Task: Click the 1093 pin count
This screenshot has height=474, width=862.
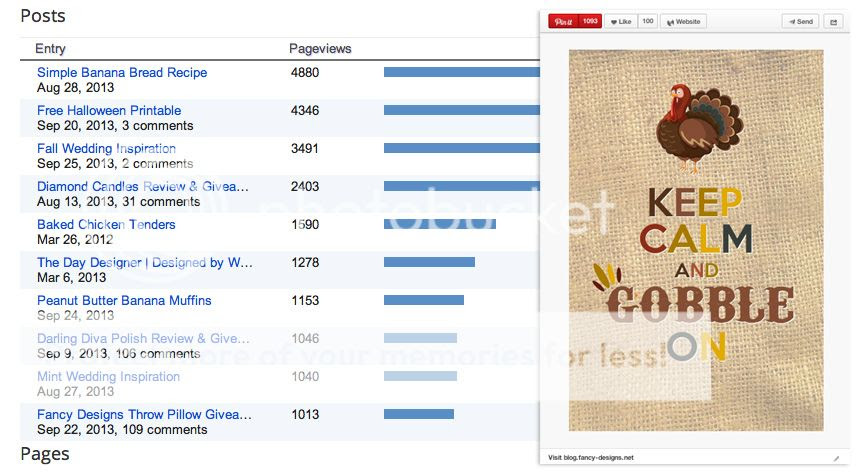Action: click(x=590, y=21)
